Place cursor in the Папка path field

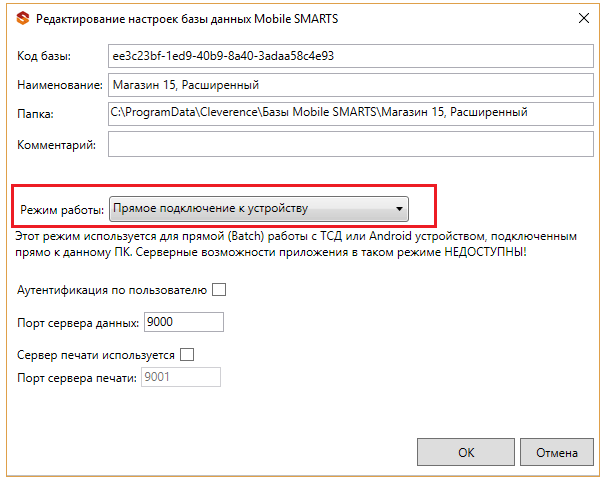[x=350, y=114]
